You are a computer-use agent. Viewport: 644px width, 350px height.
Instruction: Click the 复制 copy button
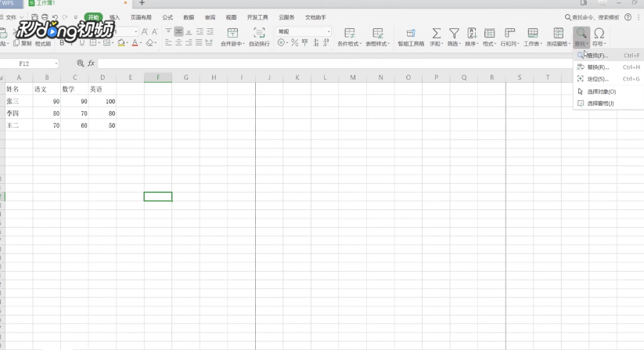(23, 43)
